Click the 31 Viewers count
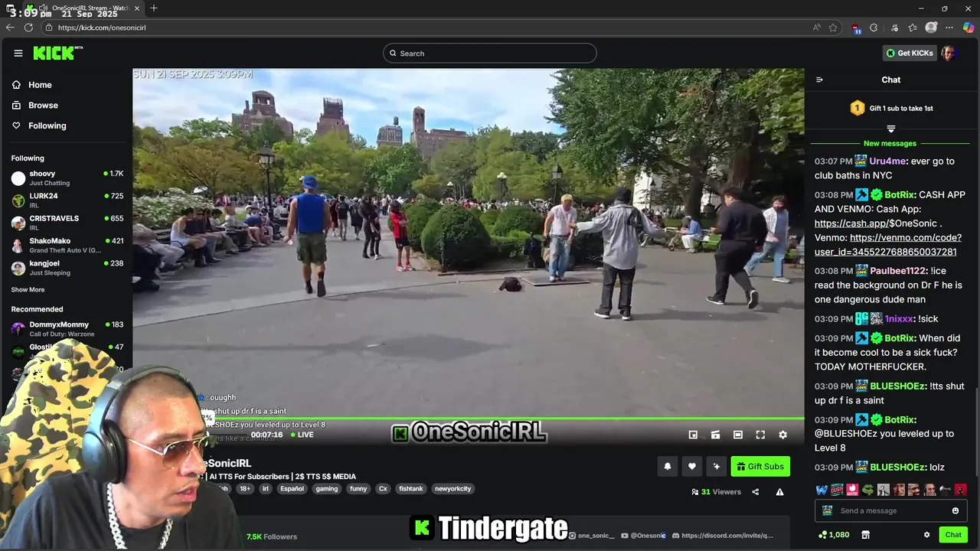The height and width of the screenshot is (551, 980). click(x=716, y=492)
